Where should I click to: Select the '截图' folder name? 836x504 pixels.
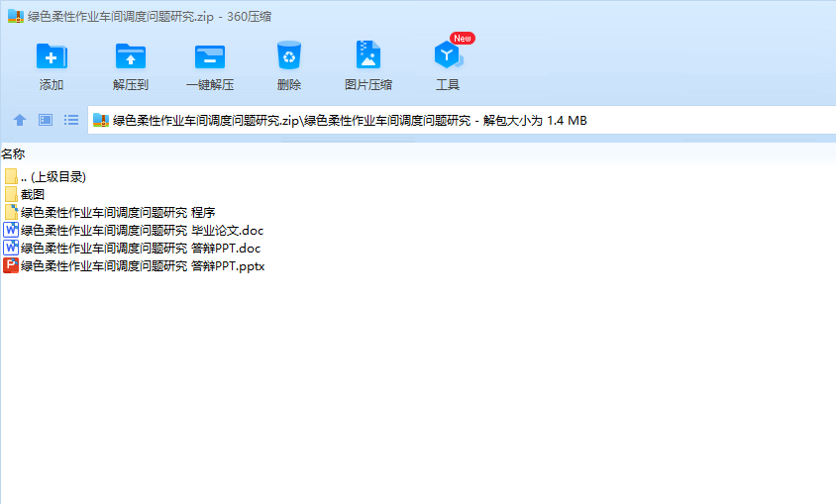click(33, 194)
